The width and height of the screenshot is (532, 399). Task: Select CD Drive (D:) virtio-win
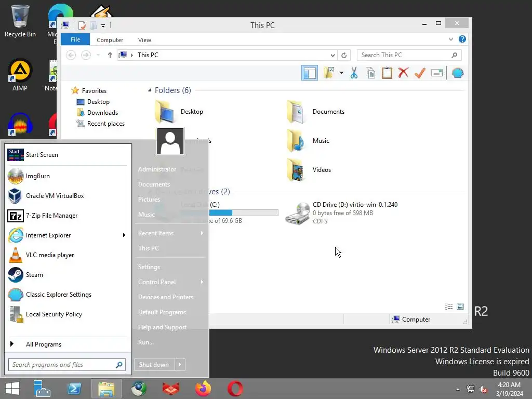click(342, 212)
